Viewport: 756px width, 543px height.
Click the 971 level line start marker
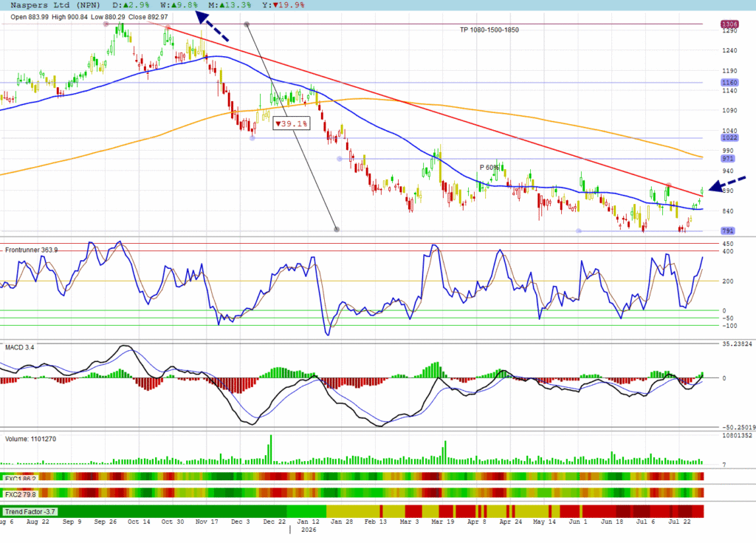tap(340, 159)
